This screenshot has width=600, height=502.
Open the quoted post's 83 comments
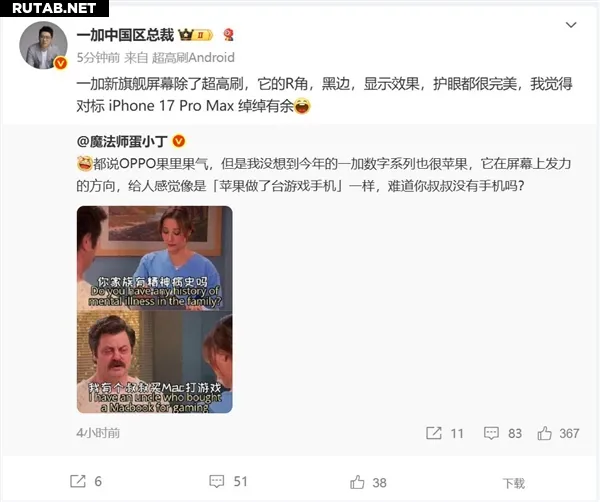pos(503,434)
